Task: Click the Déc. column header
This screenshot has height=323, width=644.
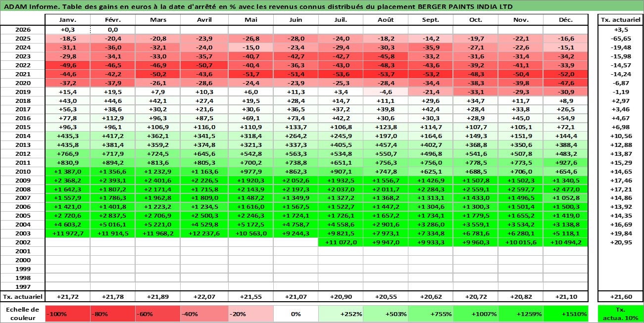Action: (x=565, y=20)
